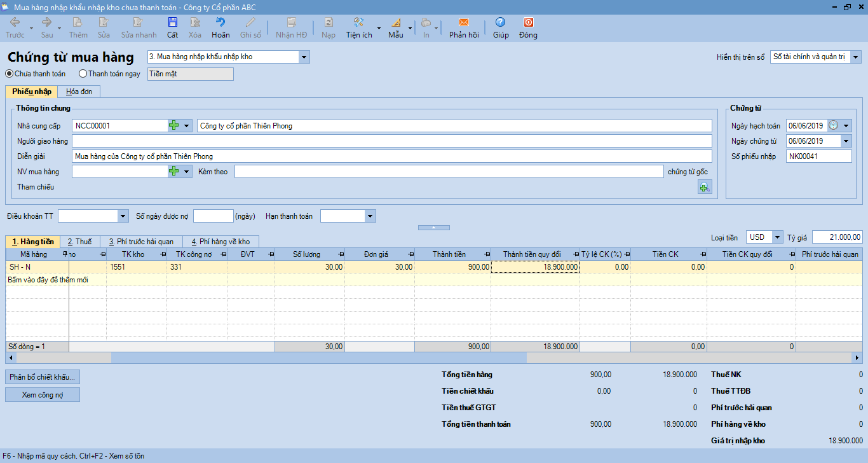Screen dimensions: 868x463
Task: Click the Kèm theo input field
Action: pyautogui.click(x=449, y=172)
